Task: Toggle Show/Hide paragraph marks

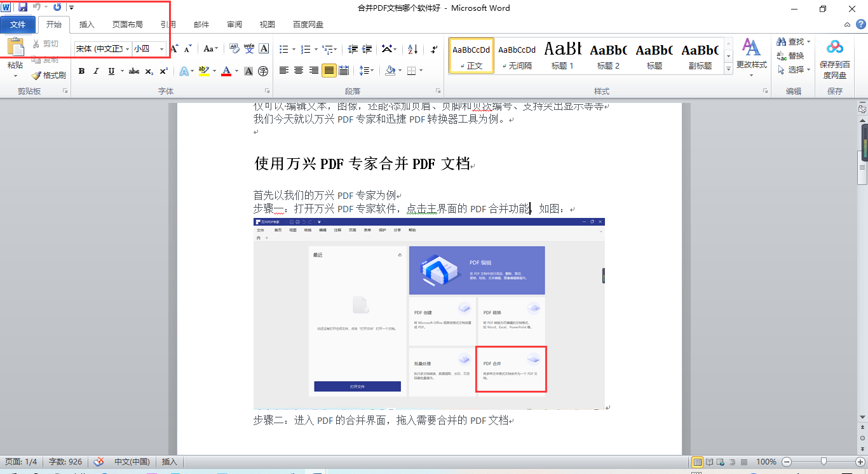Action: [x=434, y=49]
